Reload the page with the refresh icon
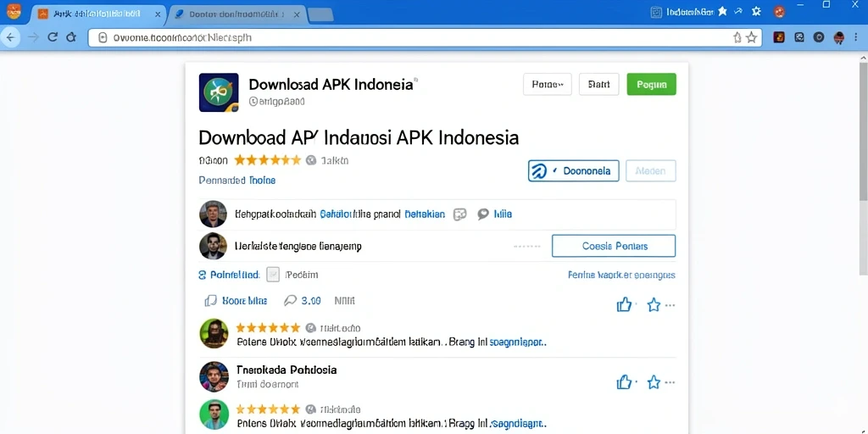 [53, 37]
